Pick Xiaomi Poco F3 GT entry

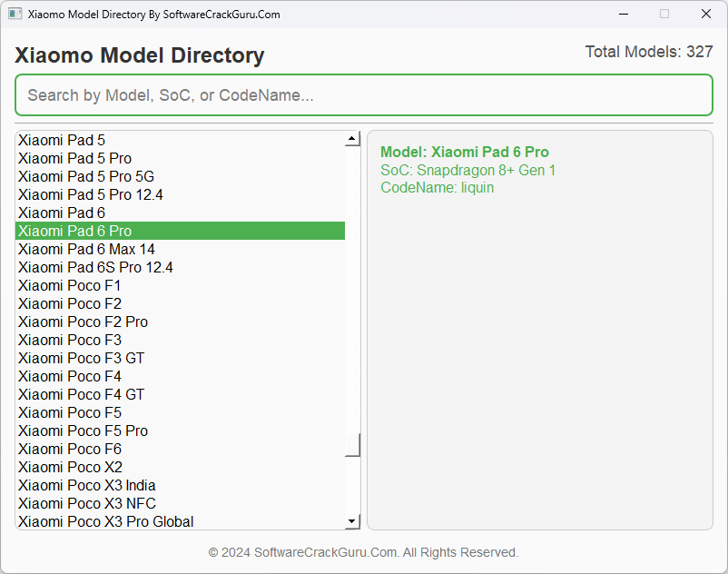[81, 358]
